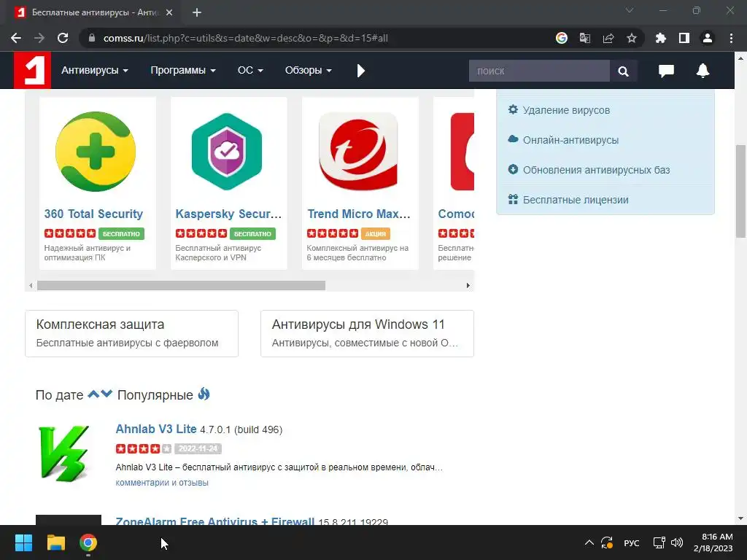Image resolution: width=747 pixels, height=560 pixels.
Task: Open the comments speech bubble icon
Action: tap(666, 71)
